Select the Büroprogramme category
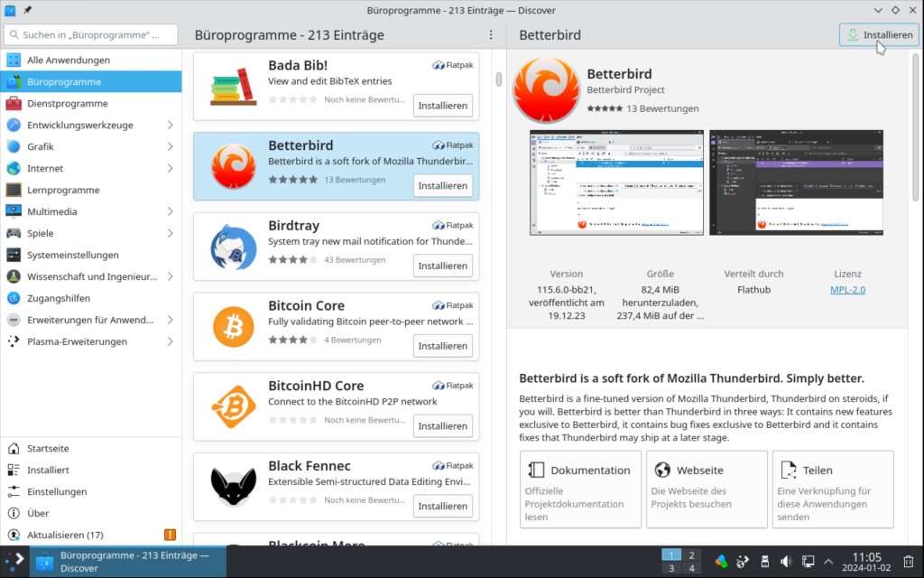Screen dimensions: 924x578 (91, 81)
